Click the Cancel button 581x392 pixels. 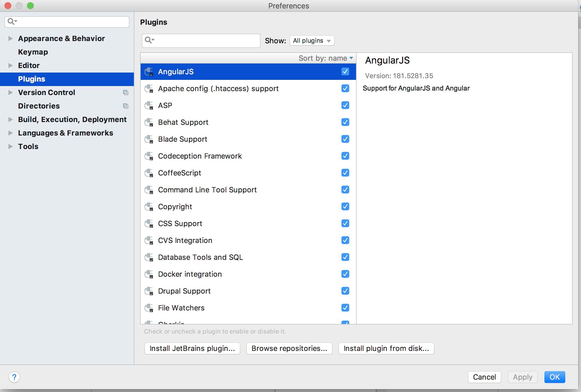[484, 377]
